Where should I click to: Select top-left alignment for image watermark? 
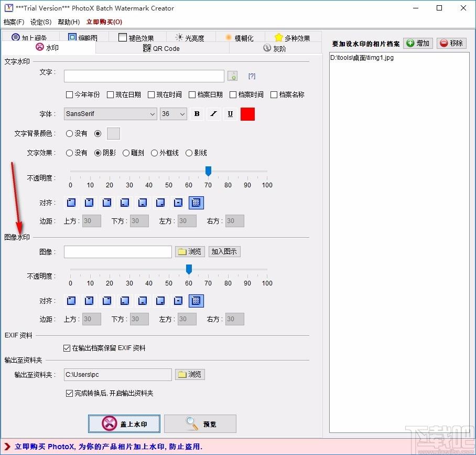point(71,301)
